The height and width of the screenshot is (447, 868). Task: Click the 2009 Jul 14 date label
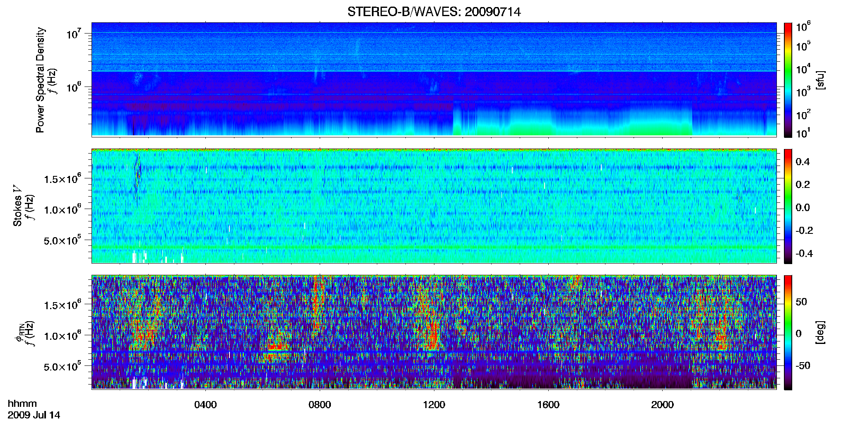tap(34, 415)
